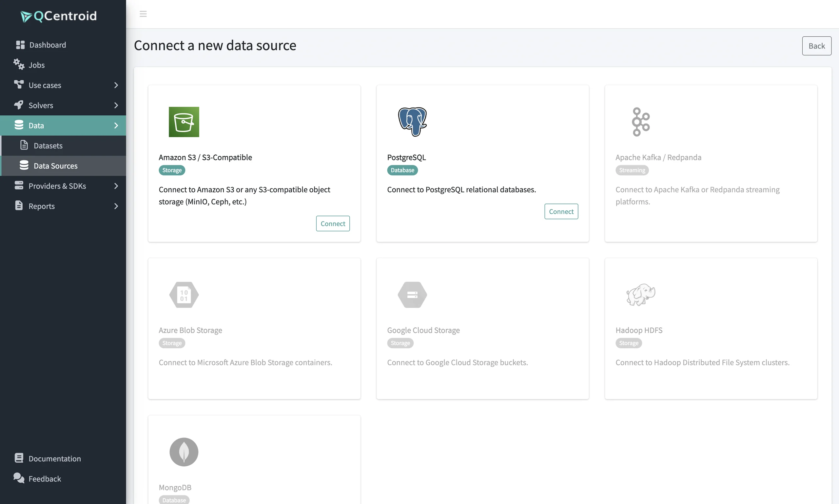The width and height of the screenshot is (839, 504).
Task: Click the PostgreSQL elephant logo
Action: coord(412,122)
